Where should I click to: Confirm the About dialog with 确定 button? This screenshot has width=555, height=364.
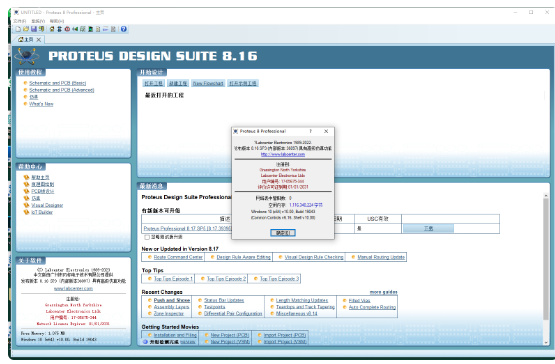(x=283, y=233)
